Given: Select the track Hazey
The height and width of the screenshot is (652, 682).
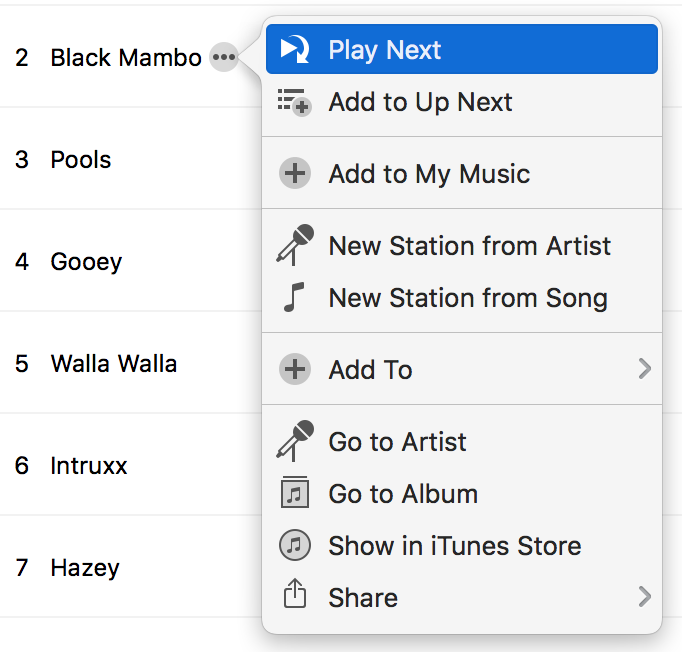Looking at the screenshot, I should click(x=85, y=568).
